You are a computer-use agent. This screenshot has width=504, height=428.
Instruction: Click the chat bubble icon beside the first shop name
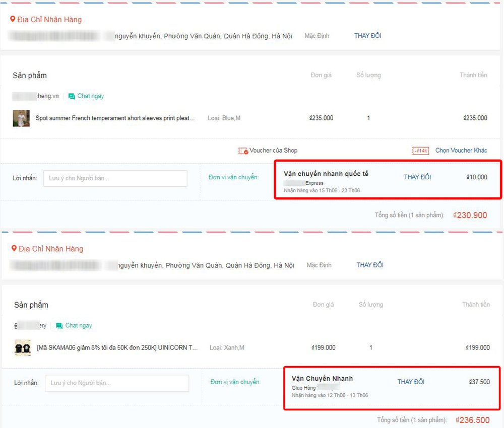pyautogui.click(x=72, y=96)
